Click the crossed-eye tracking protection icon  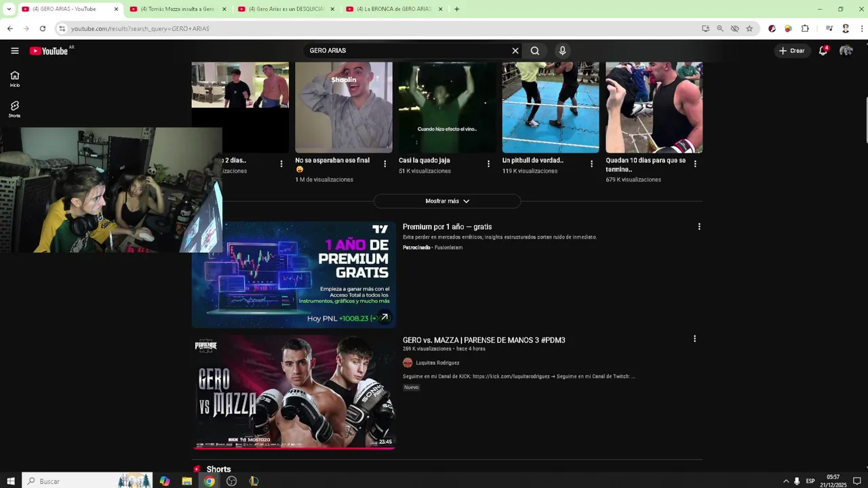[x=734, y=28]
